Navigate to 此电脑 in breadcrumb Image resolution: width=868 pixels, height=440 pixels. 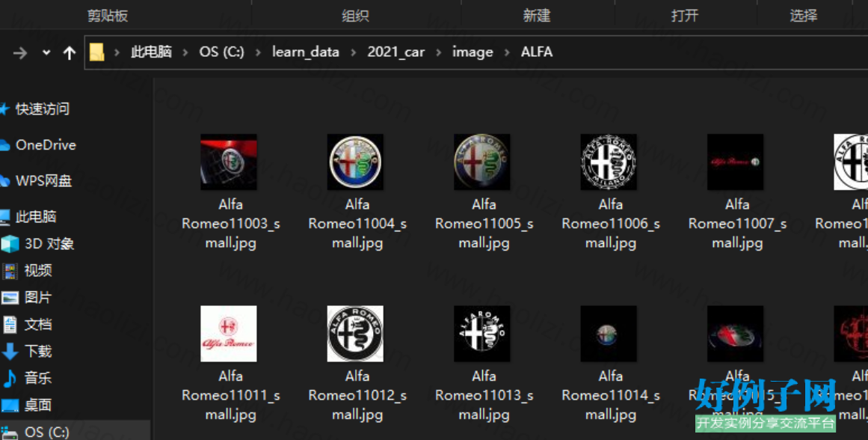(x=151, y=52)
